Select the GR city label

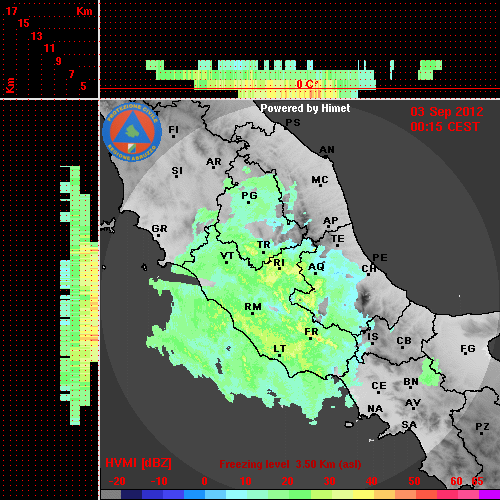point(159,229)
